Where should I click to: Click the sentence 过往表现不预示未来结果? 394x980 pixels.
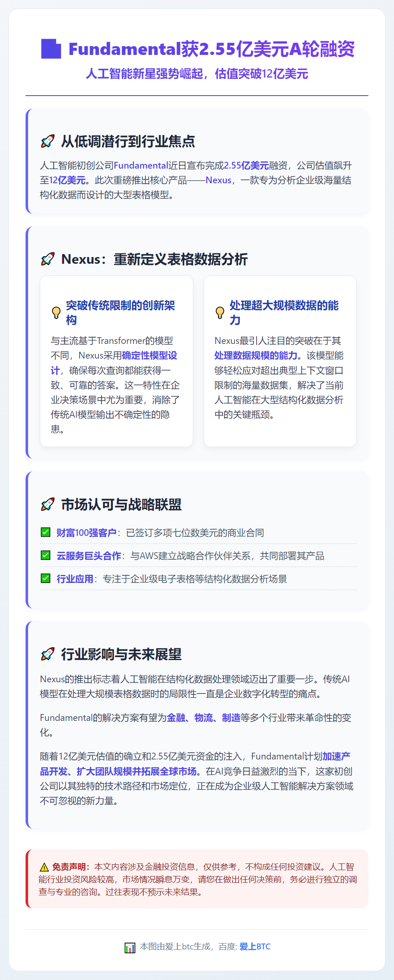tap(154, 892)
